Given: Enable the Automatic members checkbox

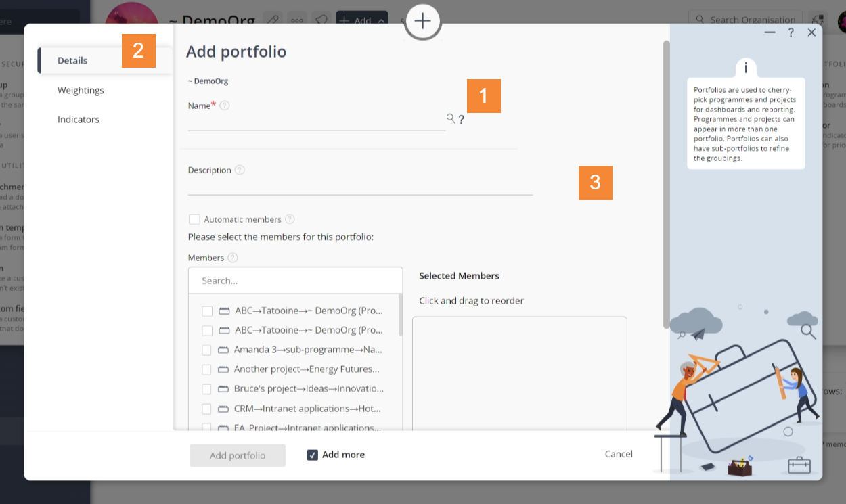Looking at the screenshot, I should (194, 219).
